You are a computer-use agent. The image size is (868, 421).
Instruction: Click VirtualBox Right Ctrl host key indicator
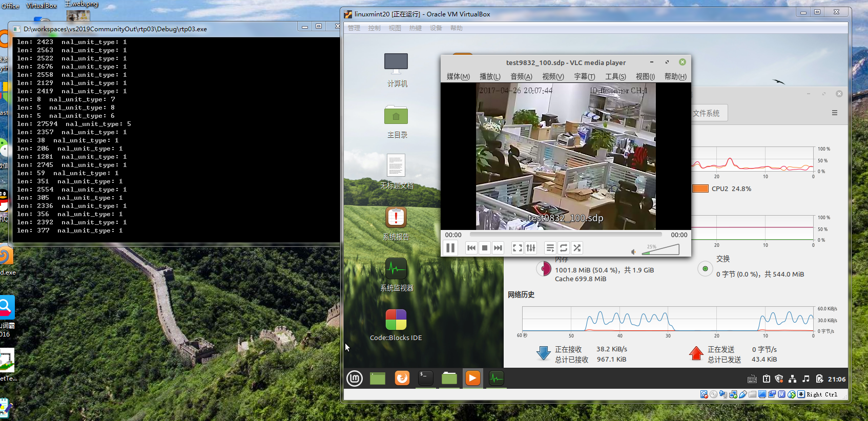[822, 394]
